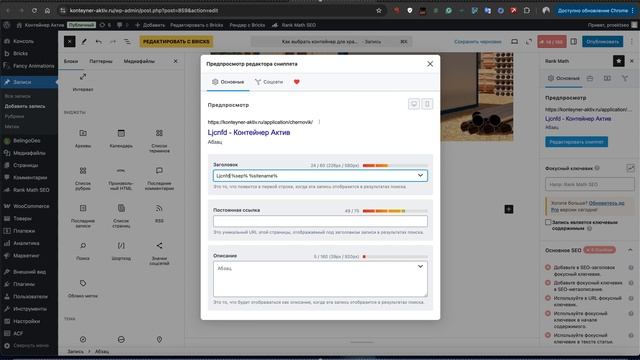Check 'Запись является ключевым содержимым' checkbox
Screen dimensions: 640x360
pyautogui.click(x=548, y=222)
